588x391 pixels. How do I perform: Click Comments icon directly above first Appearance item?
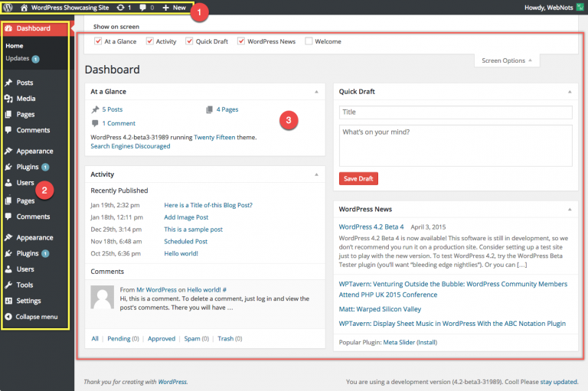click(8, 130)
